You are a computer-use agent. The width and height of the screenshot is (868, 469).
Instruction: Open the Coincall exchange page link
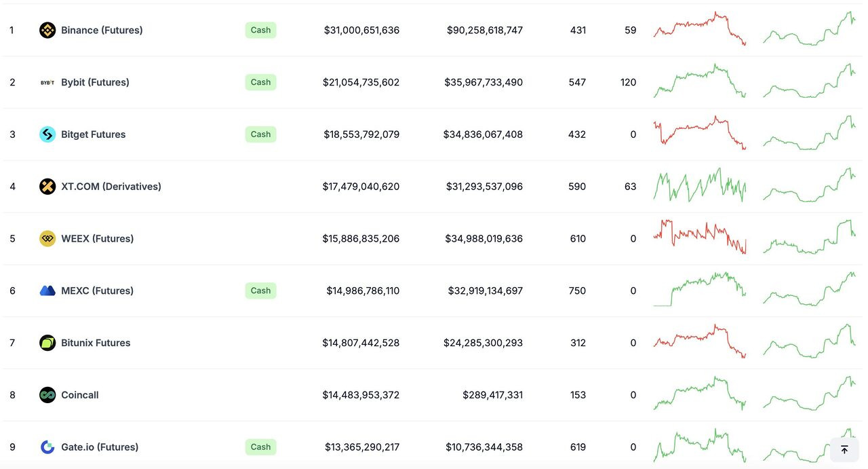(x=80, y=395)
